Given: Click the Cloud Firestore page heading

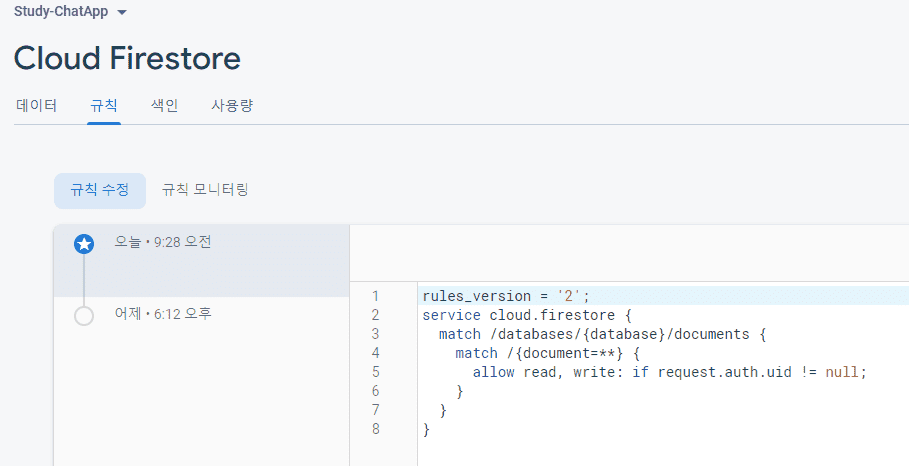Looking at the screenshot, I should [127, 59].
